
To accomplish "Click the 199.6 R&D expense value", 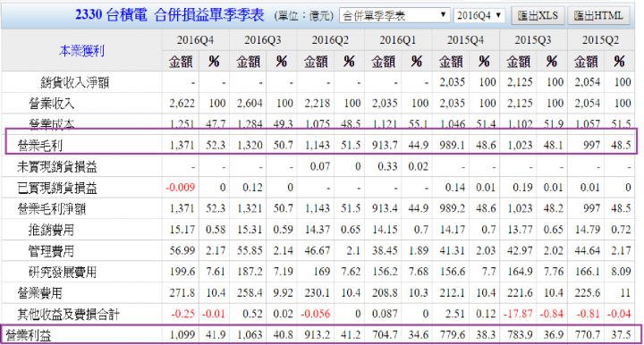I will [x=182, y=271].
